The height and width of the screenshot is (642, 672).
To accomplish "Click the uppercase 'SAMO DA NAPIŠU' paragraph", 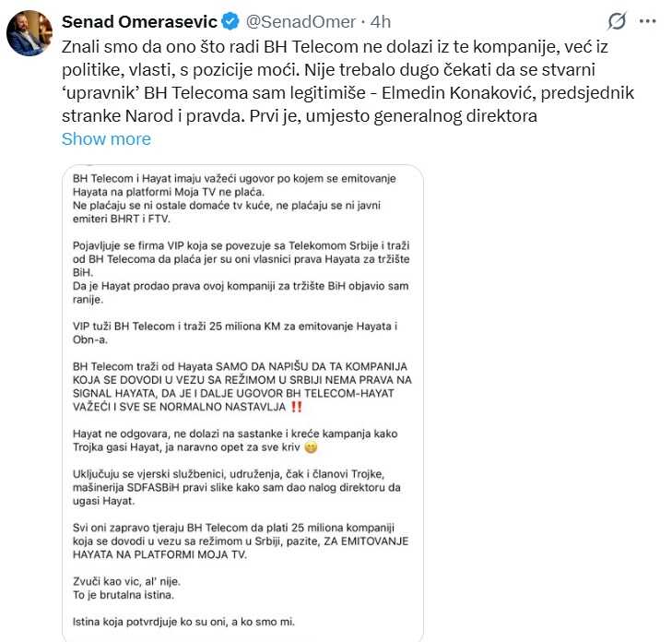I will point(242,386).
